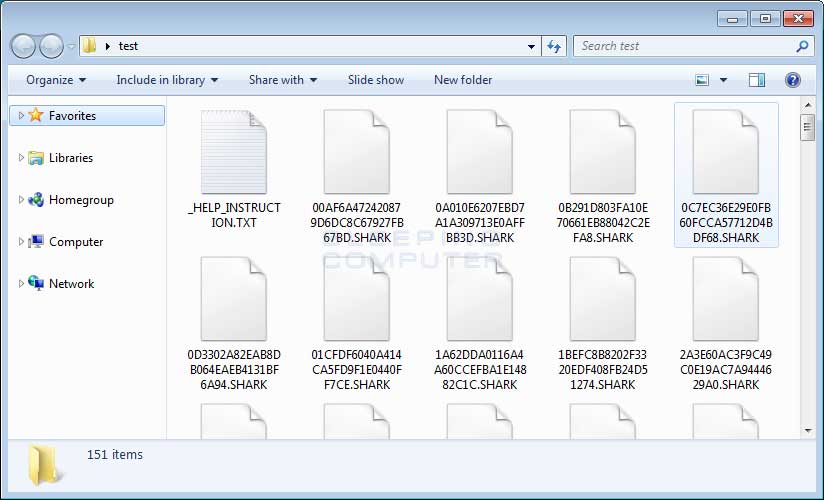Expand the breadcrumb arrow before test

coord(107,46)
